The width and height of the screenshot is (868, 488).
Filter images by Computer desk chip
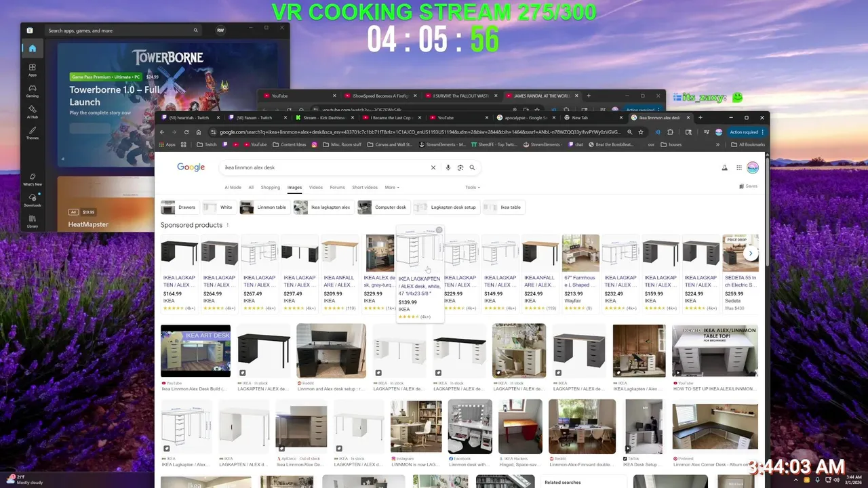pos(383,207)
